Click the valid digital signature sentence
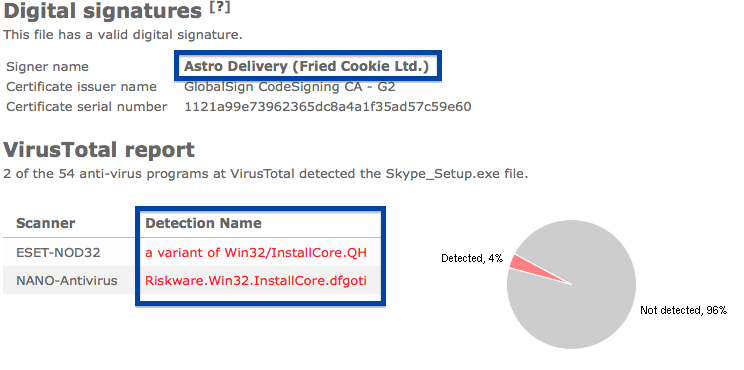The image size is (744, 370). coord(123,35)
